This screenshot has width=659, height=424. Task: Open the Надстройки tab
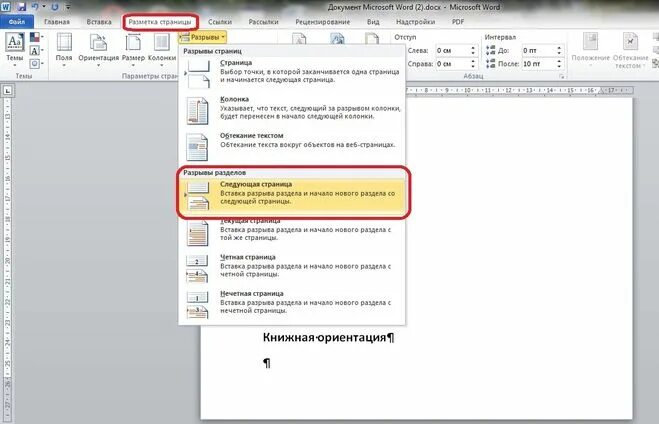(415, 21)
